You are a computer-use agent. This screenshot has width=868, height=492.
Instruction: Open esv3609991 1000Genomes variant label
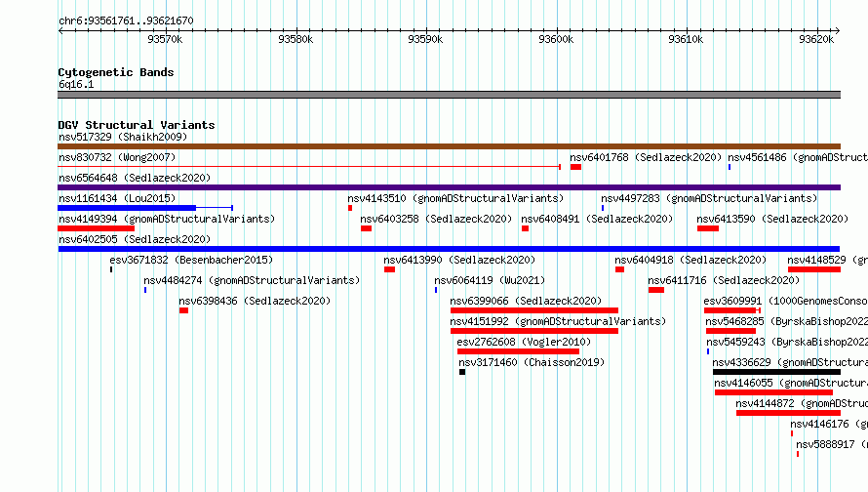785,301
